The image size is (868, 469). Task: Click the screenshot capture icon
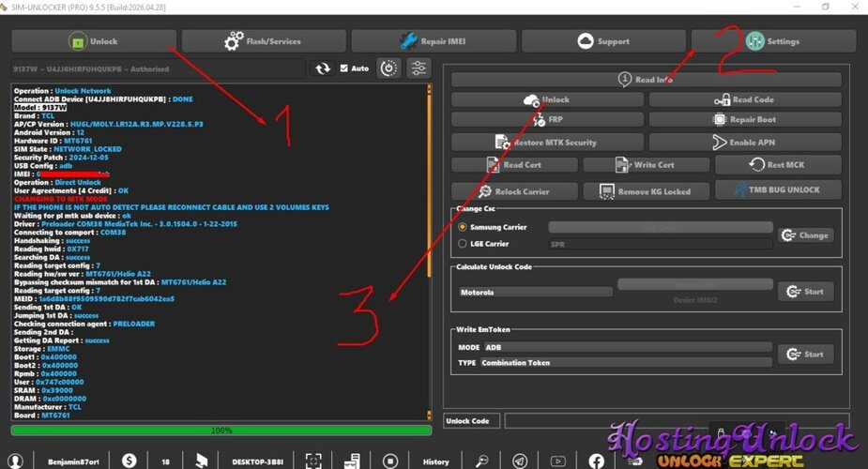tap(313, 461)
